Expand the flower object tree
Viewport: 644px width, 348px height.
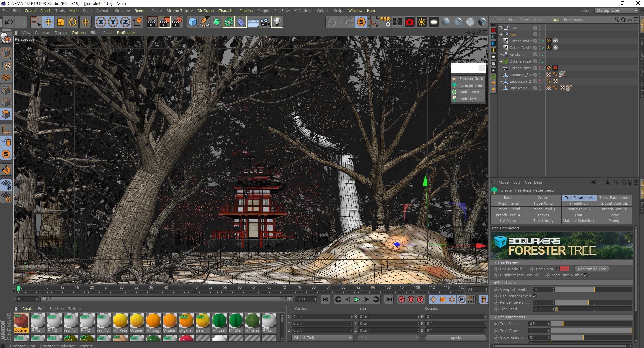[x=500, y=28]
